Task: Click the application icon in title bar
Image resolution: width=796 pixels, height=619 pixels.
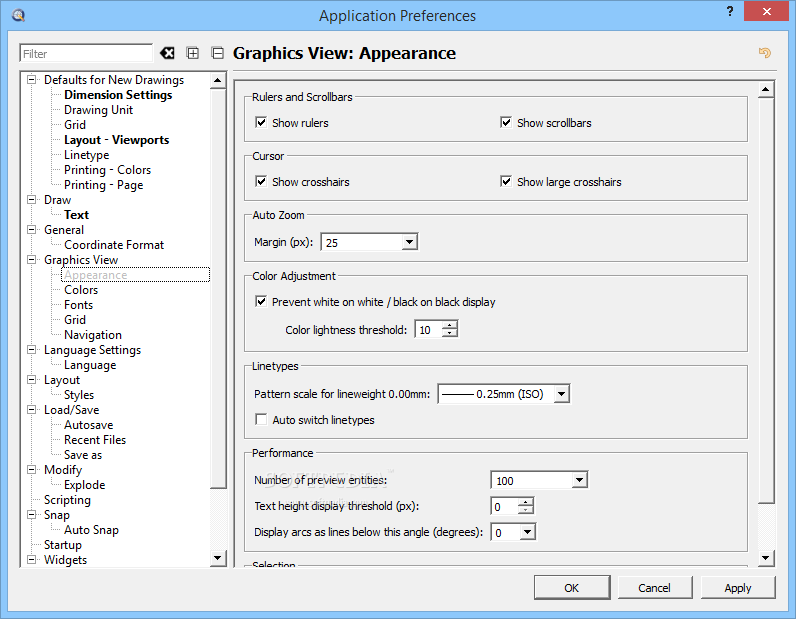Action: 18,15
